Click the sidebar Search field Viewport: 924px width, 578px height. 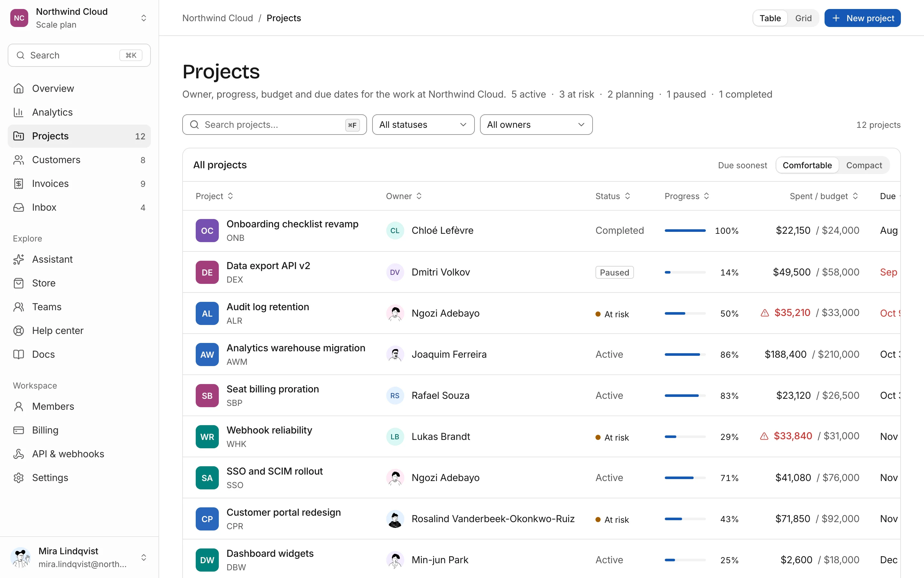tap(79, 55)
